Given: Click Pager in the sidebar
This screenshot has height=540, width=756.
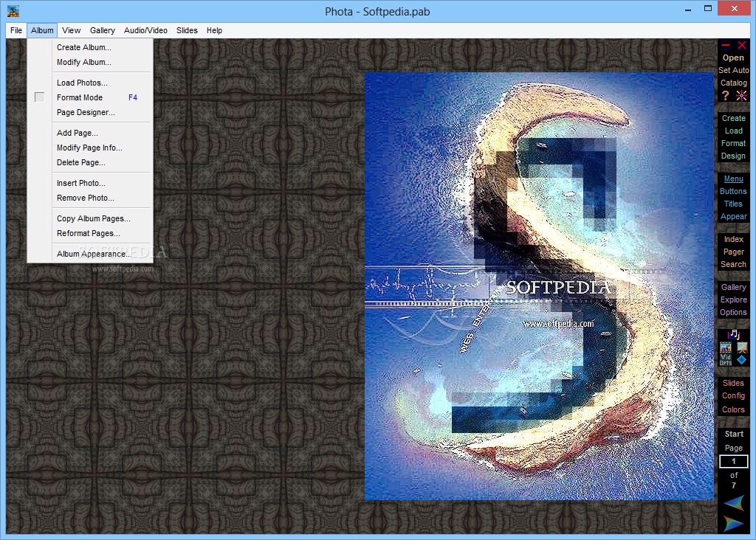Looking at the screenshot, I should [733, 252].
